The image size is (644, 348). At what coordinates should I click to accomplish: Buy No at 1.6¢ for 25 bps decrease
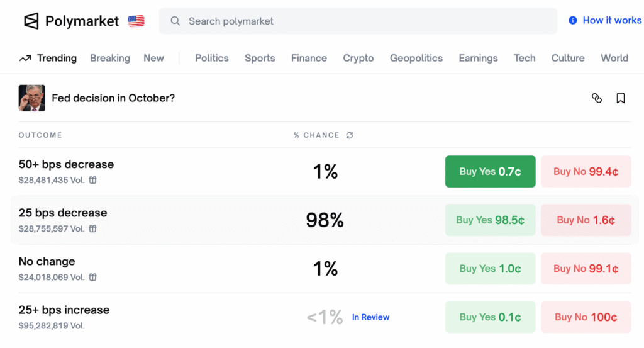(x=586, y=220)
